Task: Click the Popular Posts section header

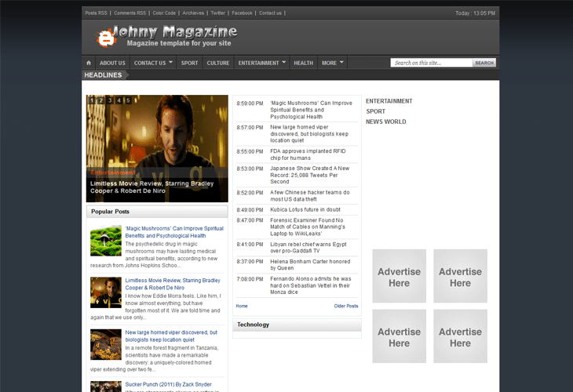Action: point(157,212)
